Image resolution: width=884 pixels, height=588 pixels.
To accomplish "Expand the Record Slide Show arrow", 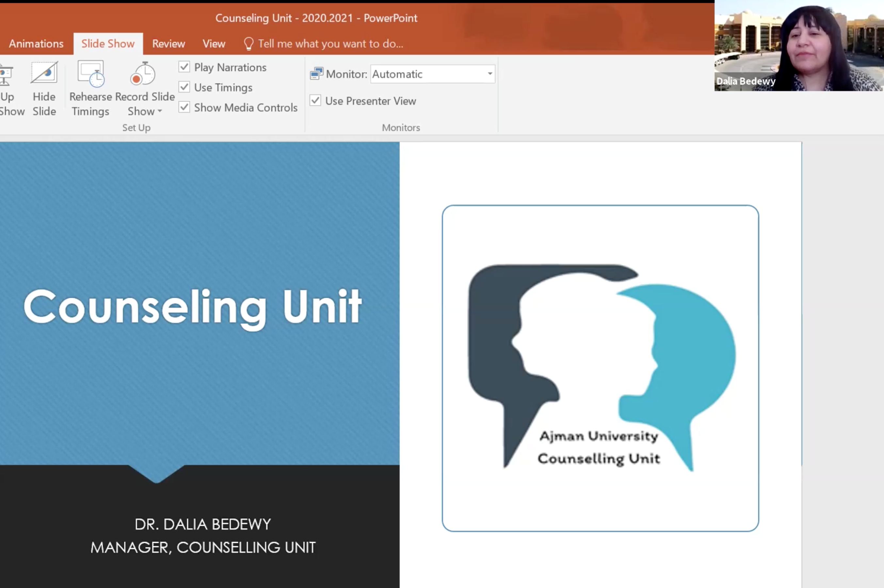I will tap(160, 111).
